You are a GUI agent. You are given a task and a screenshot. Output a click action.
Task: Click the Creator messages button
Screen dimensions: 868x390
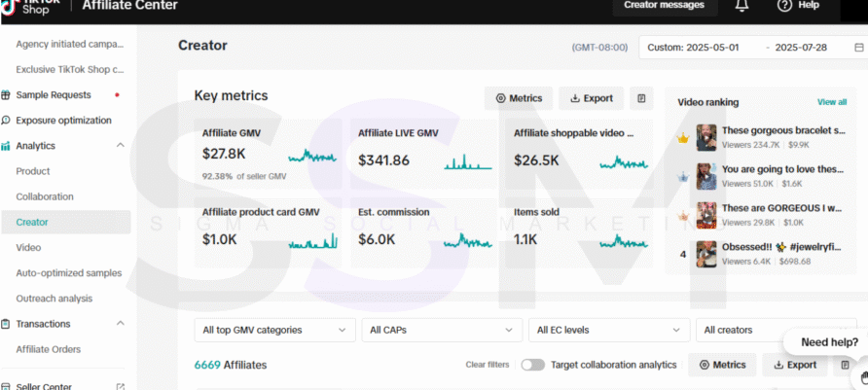(x=664, y=6)
